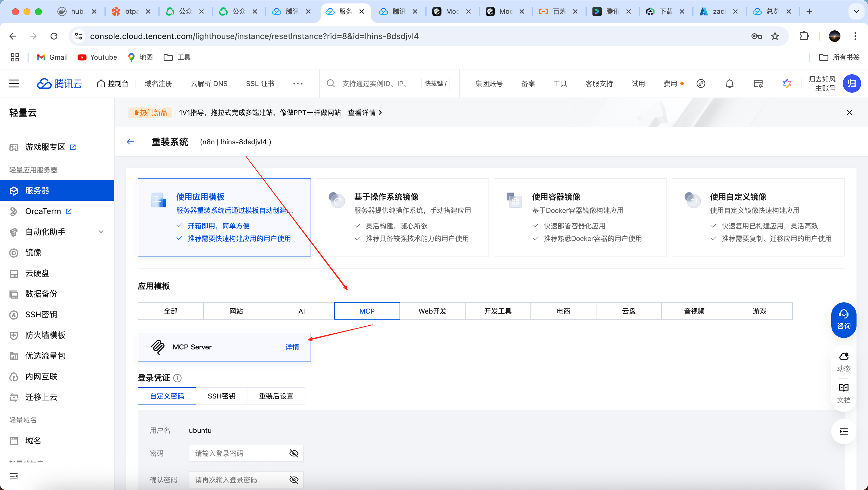
Task: Switch to the AI template tab
Action: click(302, 311)
